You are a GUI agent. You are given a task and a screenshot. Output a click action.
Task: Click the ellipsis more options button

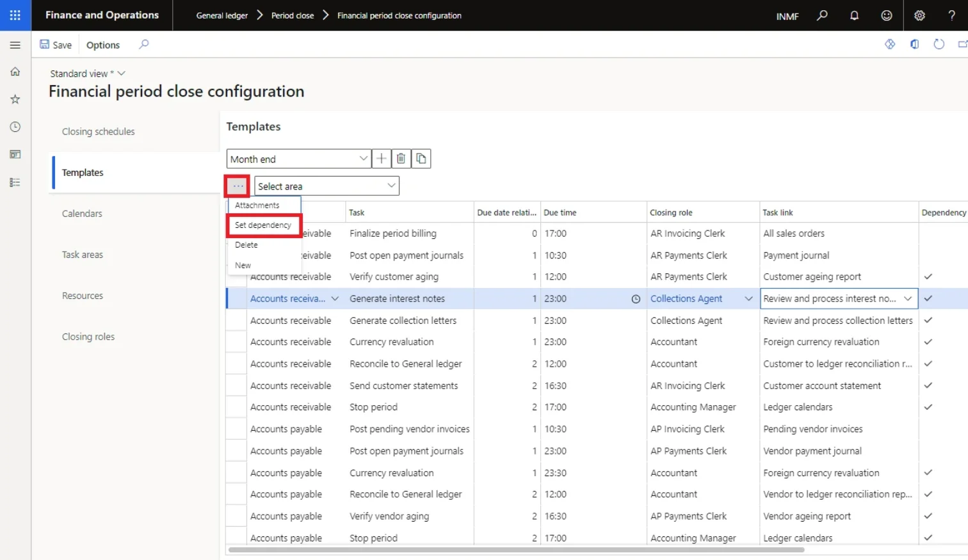pos(238,186)
